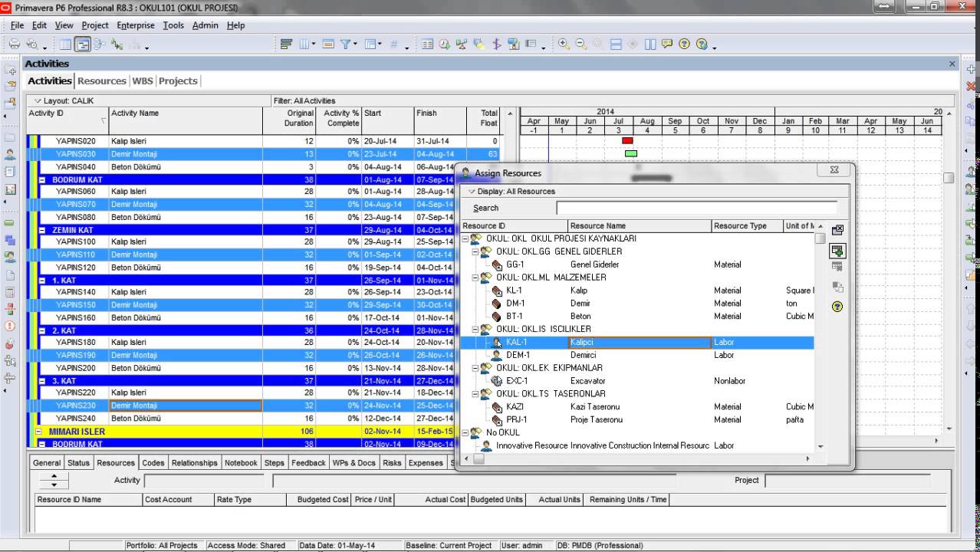Image resolution: width=980 pixels, height=552 pixels.
Task: Collapse OKUL PROJESI KAYNAKLARI tree node
Action: tap(465, 238)
